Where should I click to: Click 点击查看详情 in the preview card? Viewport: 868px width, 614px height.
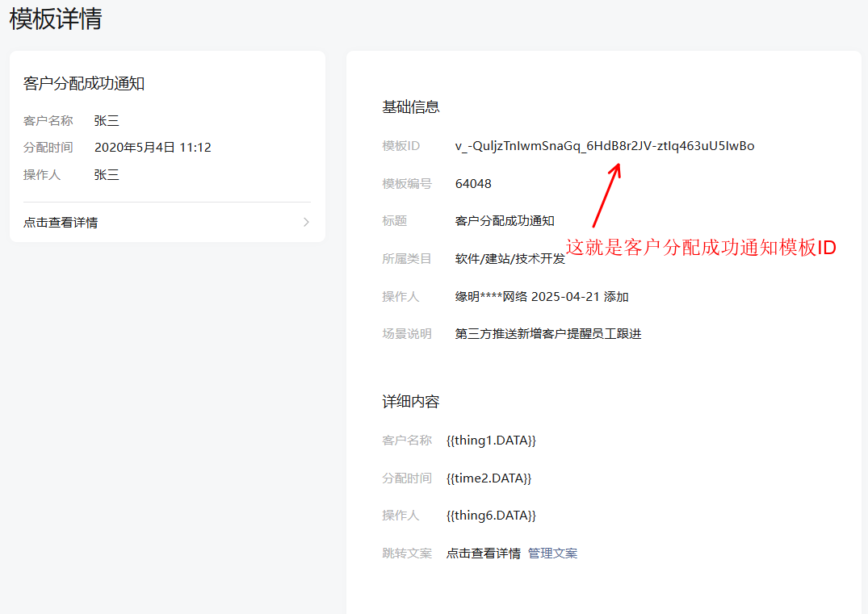(x=61, y=223)
